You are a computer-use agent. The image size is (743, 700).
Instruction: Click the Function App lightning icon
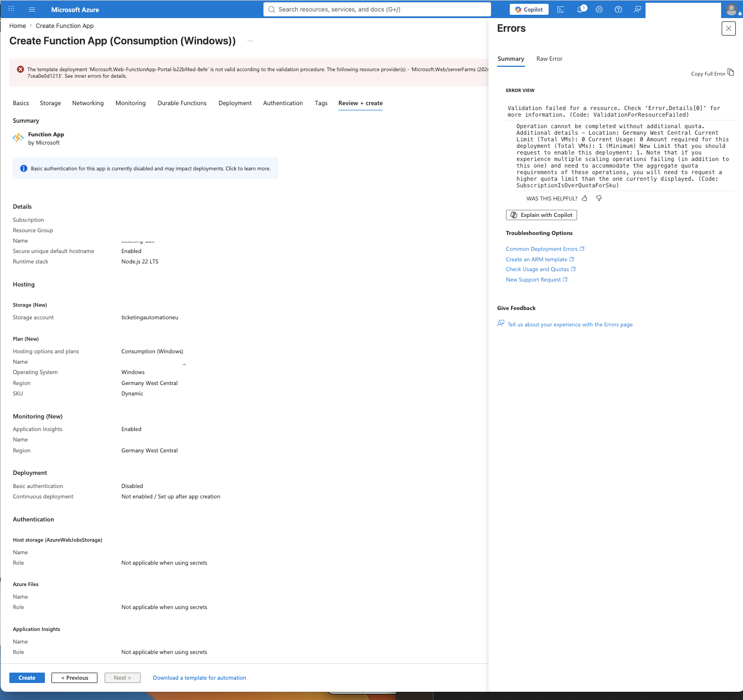click(x=18, y=138)
